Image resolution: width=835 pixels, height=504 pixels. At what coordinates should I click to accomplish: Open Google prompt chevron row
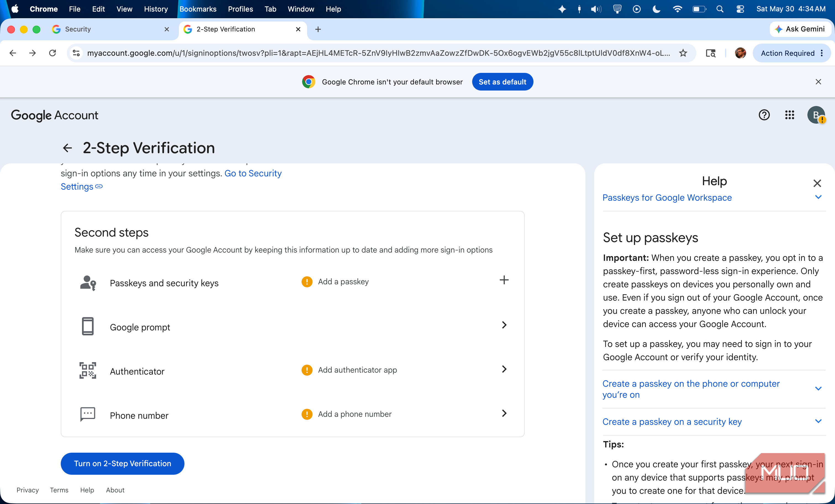pos(504,325)
